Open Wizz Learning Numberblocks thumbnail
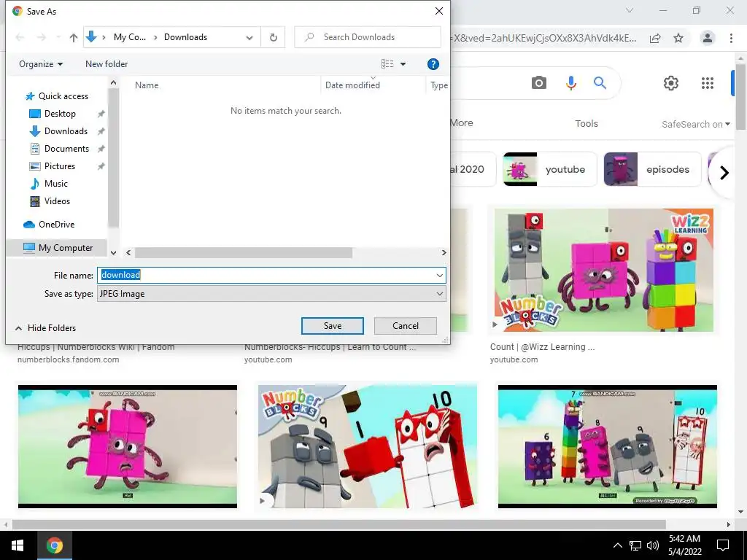 point(603,270)
